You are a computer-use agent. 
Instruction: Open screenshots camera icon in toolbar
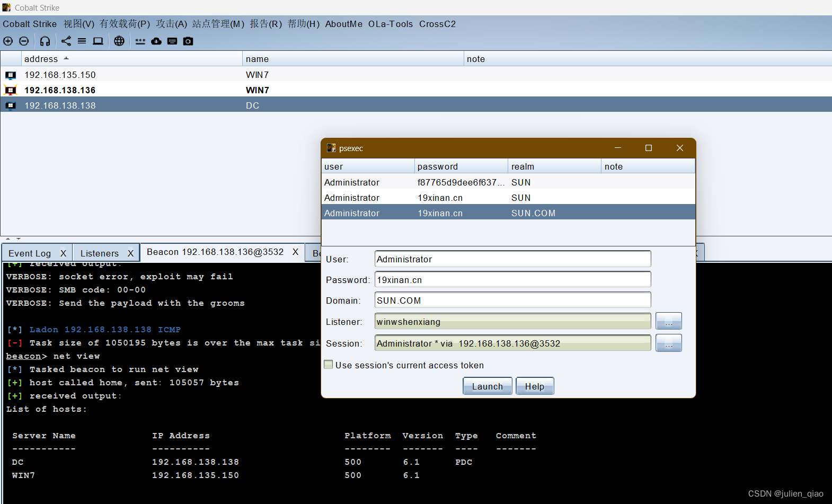point(188,41)
